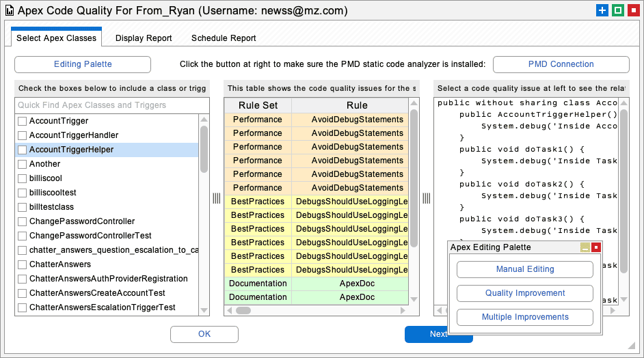Click the PMD Connection button

tap(561, 64)
